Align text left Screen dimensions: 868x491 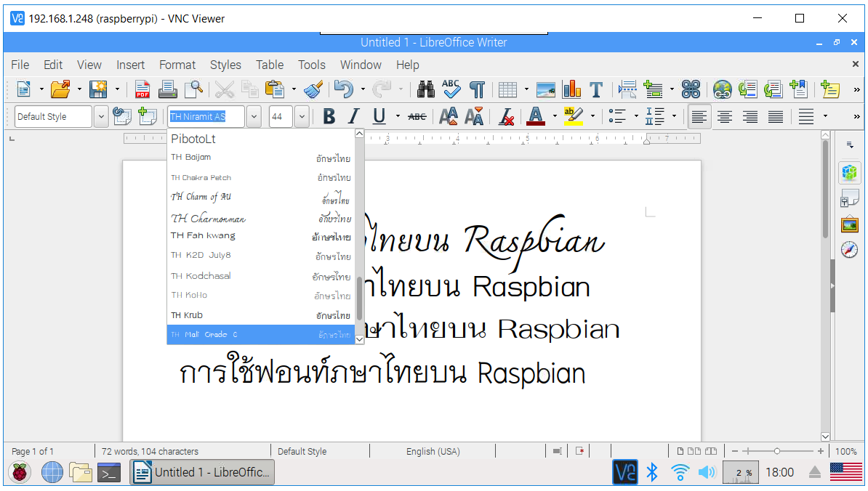[x=699, y=117]
